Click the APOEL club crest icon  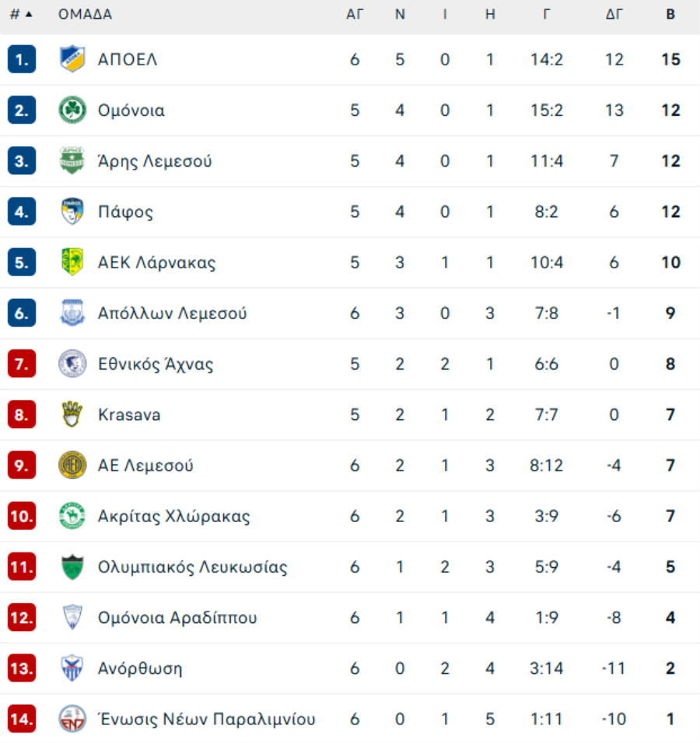tap(72, 59)
